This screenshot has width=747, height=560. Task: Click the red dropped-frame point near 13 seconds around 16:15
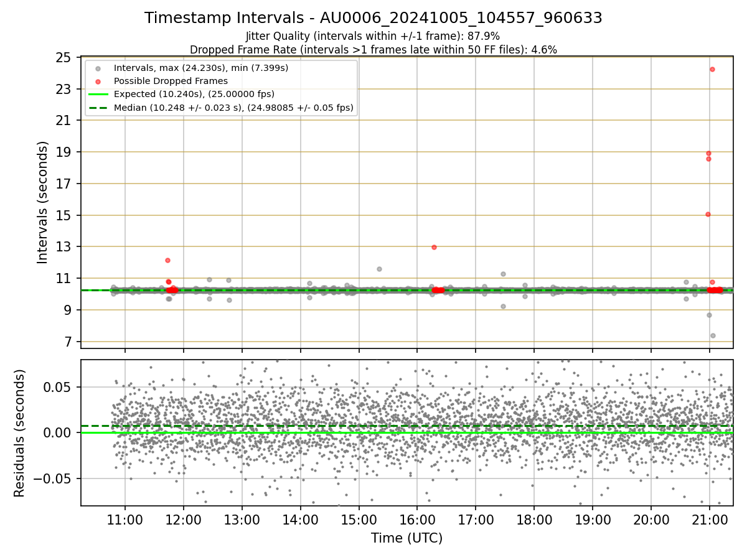(x=434, y=247)
